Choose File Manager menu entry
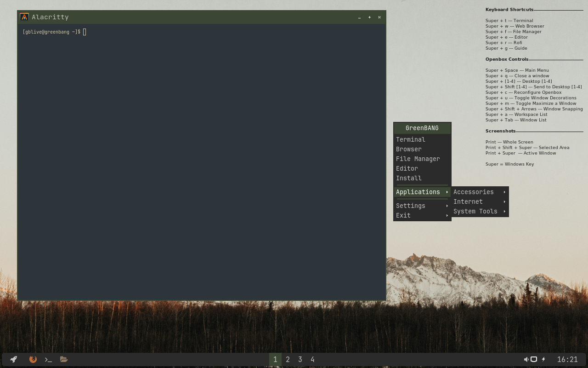The image size is (588, 368). coord(422,159)
